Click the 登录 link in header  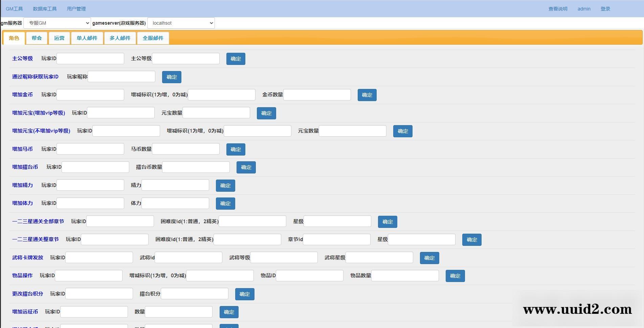605,9
